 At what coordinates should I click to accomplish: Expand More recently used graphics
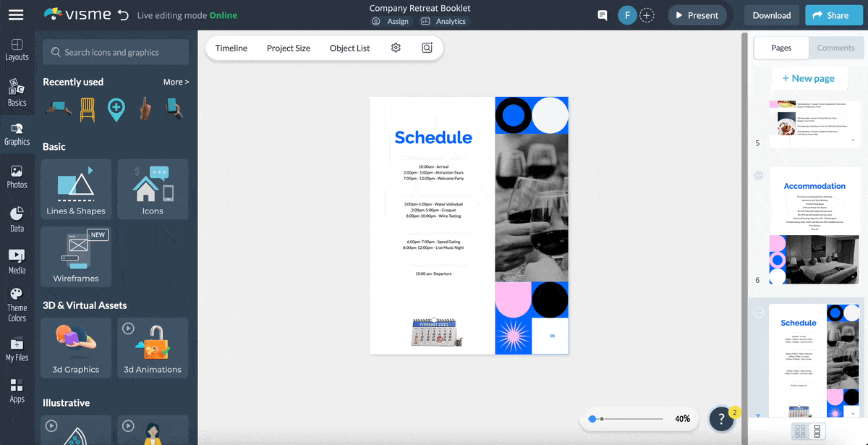pos(176,82)
